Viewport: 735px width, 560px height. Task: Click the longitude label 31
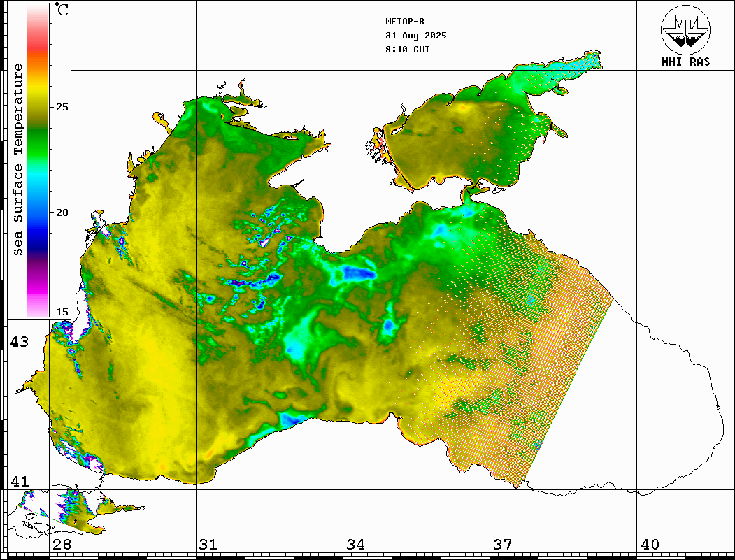click(x=208, y=545)
